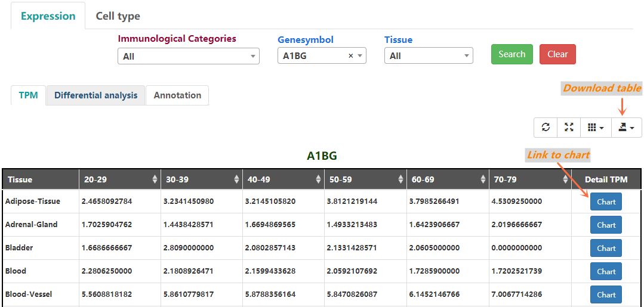View Chart for Blood-Vessel row
Screen dimensions: 644x307
point(606,294)
